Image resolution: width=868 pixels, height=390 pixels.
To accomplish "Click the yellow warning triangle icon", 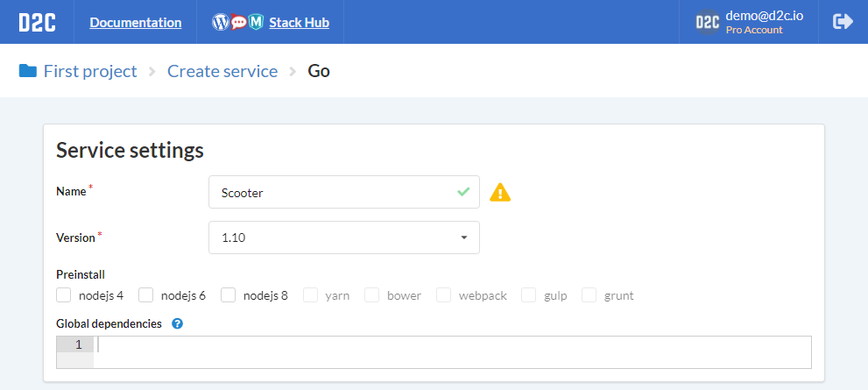I will click(500, 192).
